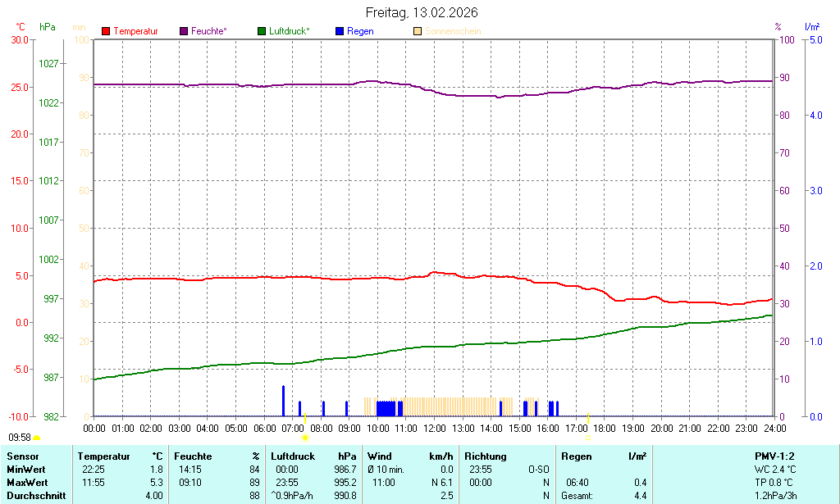840x504 pixels.
Task: Click the Richtung column header
Action: [485, 456]
